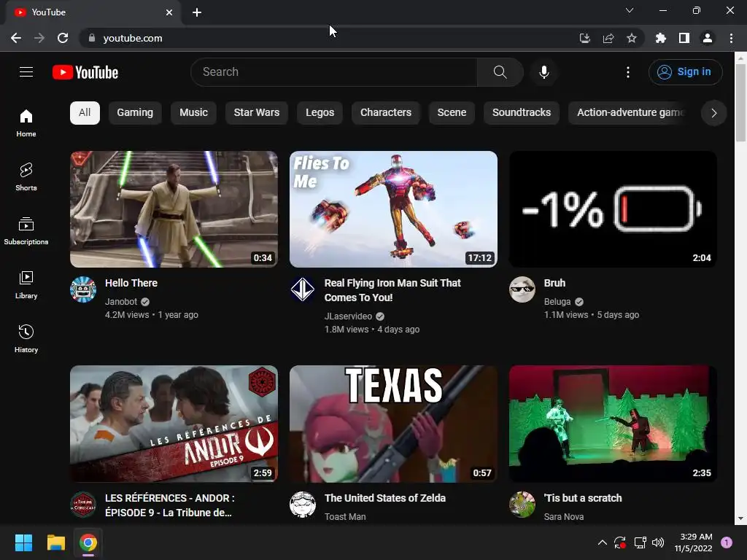Play the -1% battery thumbnail

point(613,209)
